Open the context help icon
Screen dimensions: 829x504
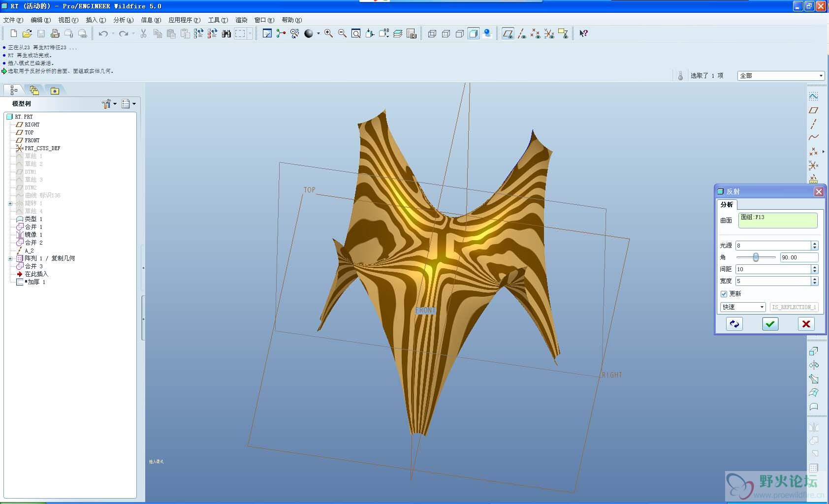pos(583,33)
